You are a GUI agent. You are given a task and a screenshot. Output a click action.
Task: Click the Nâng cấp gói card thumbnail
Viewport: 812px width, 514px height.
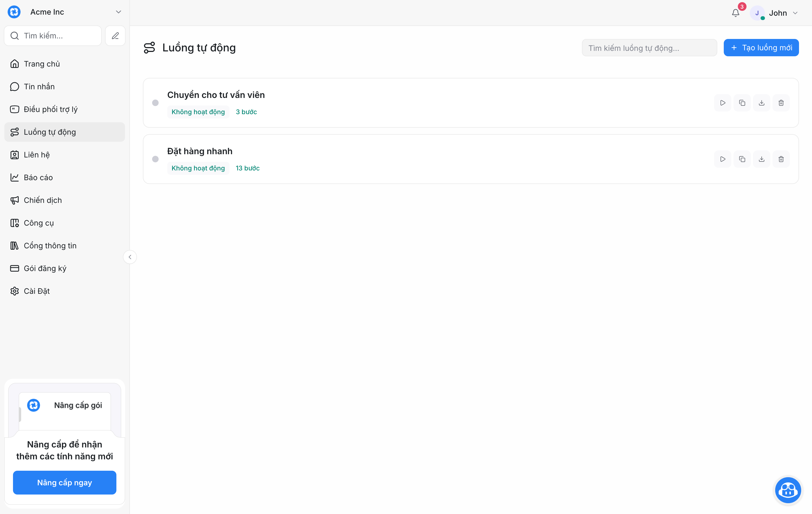pos(65,411)
